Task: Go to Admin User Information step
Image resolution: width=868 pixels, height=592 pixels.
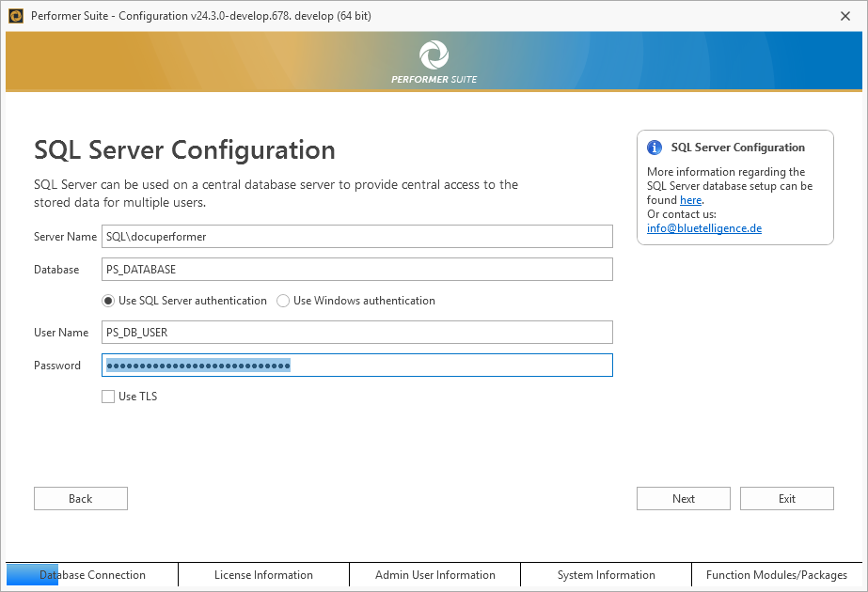Action: pos(434,575)
